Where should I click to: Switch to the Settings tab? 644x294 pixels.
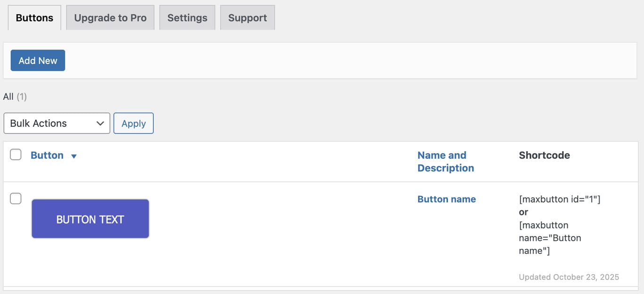point(187,17)
